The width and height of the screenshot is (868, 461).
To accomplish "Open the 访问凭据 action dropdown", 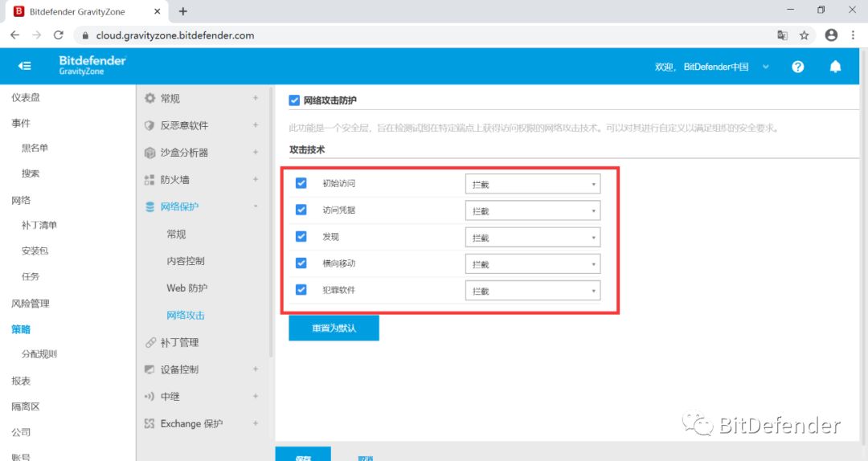I will [533, 211].
